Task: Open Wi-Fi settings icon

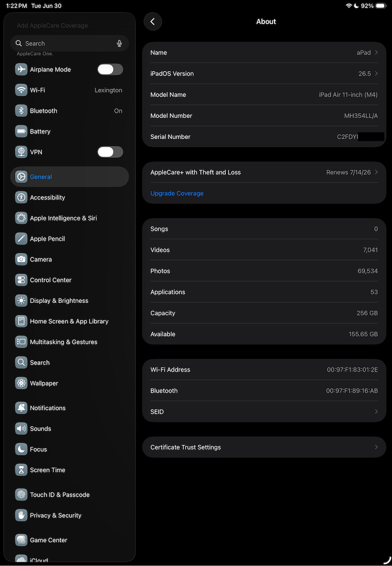Action: [x=21, y=90]
